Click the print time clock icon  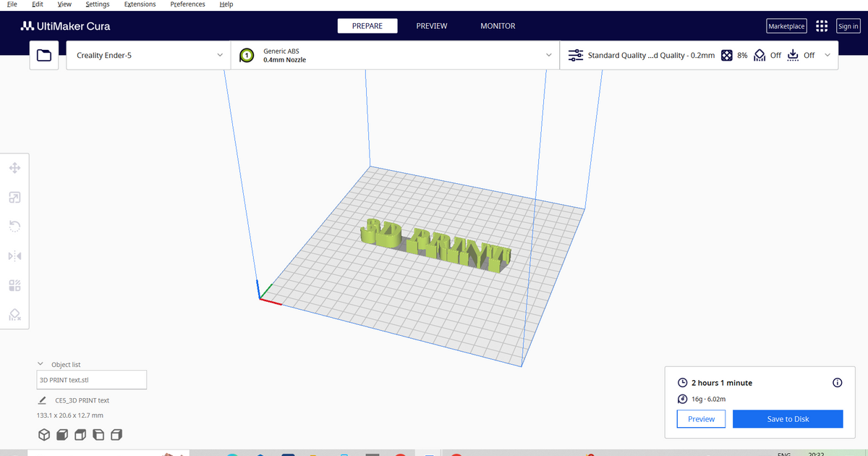click(x=682, y=382)
